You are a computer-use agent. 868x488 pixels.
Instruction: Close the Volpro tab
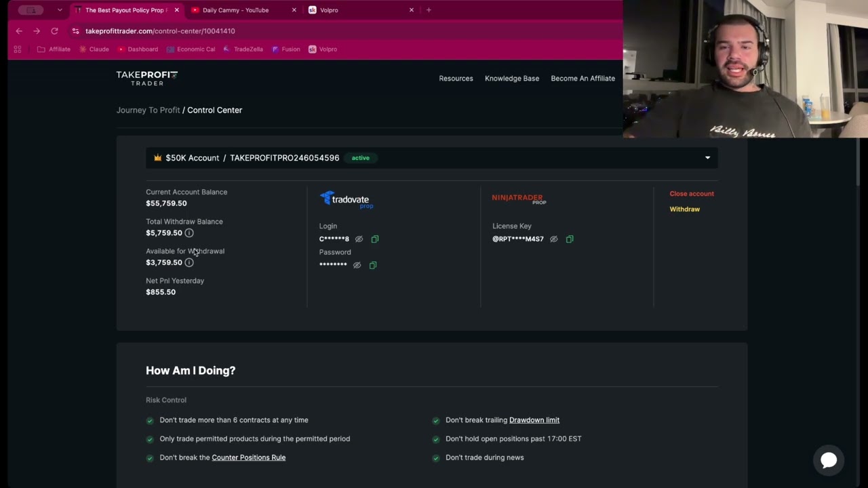(x=411, y=10)
